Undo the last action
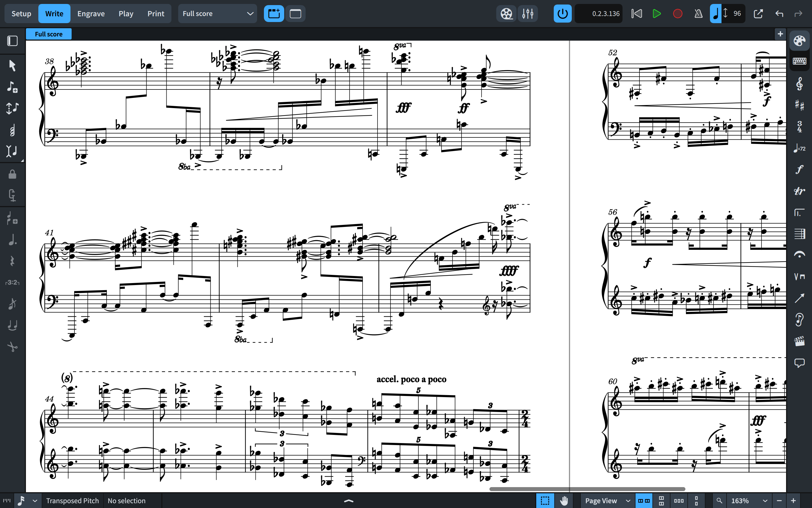812x508 pixels. (779, 14)
